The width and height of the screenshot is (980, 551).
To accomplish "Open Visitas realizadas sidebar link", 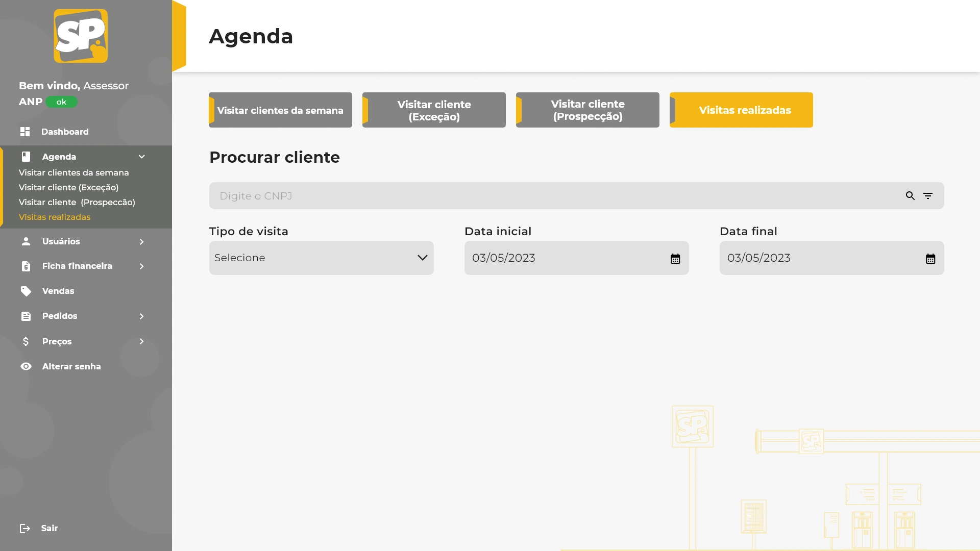I will coord(55,217).
